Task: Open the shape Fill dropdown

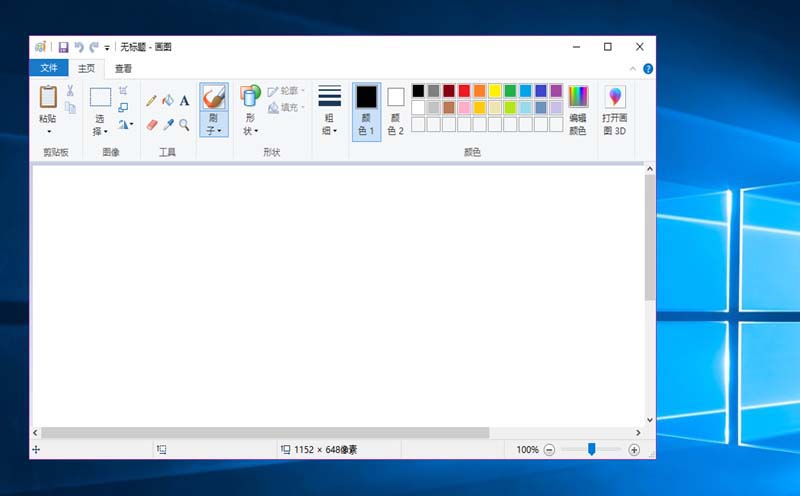Action: click(x=286, y=108)
